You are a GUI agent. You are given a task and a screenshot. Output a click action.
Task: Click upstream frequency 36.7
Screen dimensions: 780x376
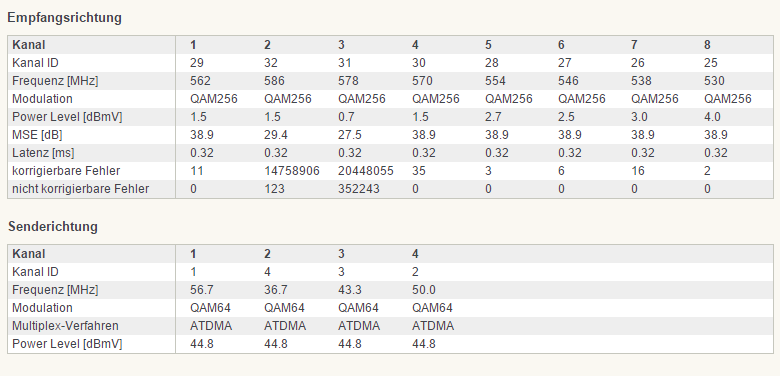(x=276, y=290)
